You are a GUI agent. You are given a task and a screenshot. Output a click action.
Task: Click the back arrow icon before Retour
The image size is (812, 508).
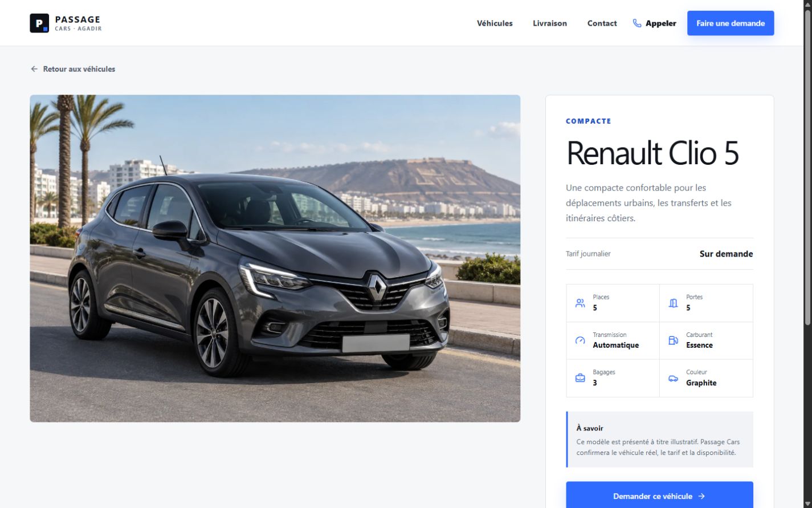tap(34, 69)
